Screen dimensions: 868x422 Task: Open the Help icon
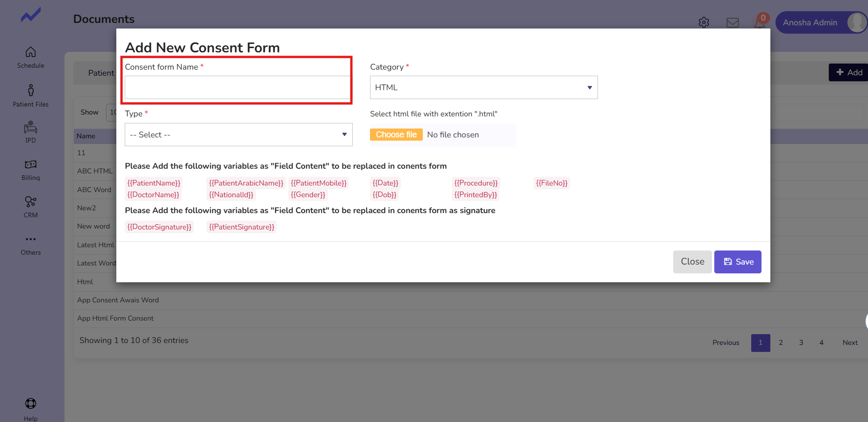click(30, 404)
